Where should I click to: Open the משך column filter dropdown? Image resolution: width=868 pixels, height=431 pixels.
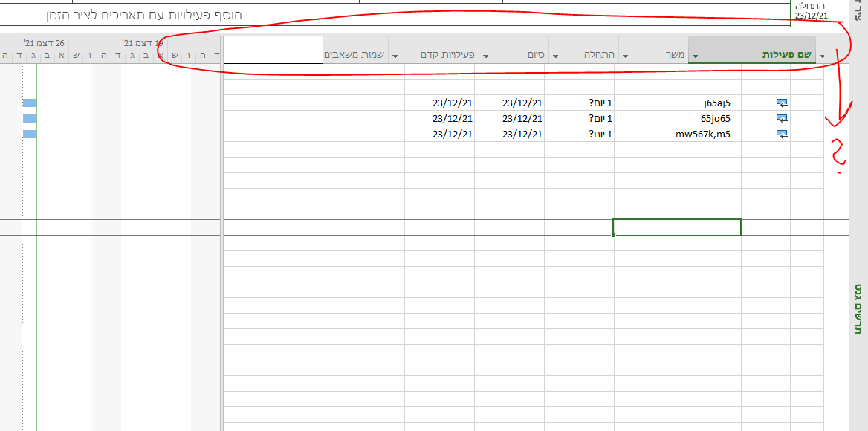coord(626,56)
